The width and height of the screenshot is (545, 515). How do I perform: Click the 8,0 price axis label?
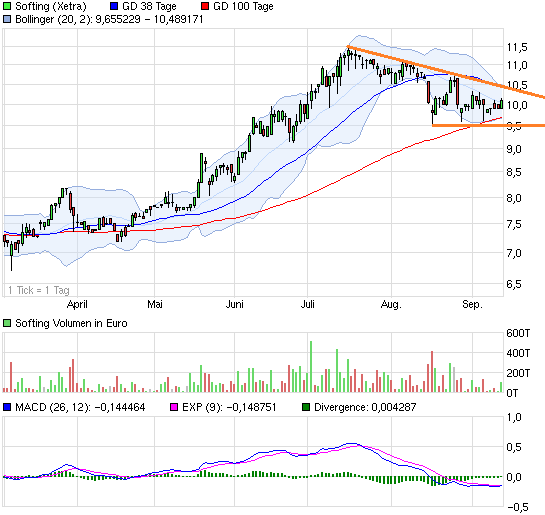tap(514, 198)
